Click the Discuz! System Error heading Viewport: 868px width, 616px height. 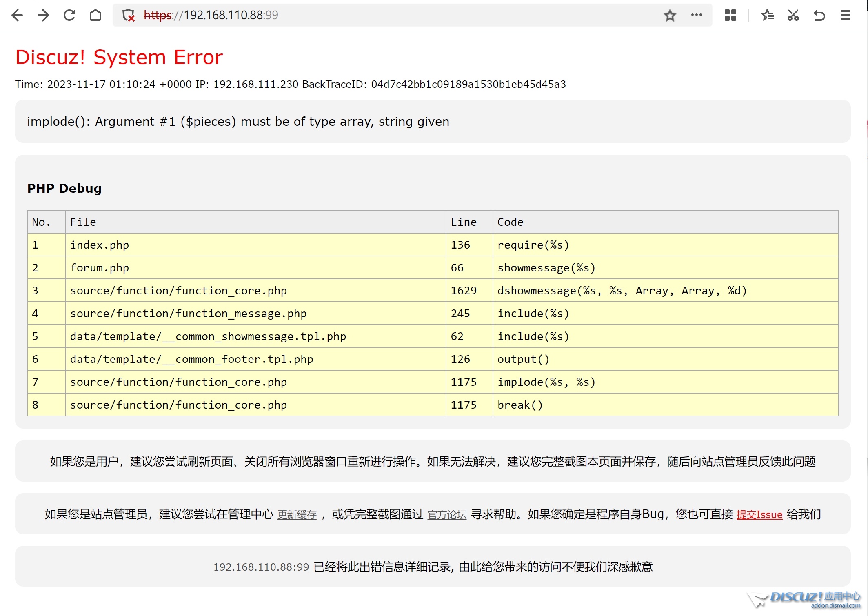click(x=119, y=57)
